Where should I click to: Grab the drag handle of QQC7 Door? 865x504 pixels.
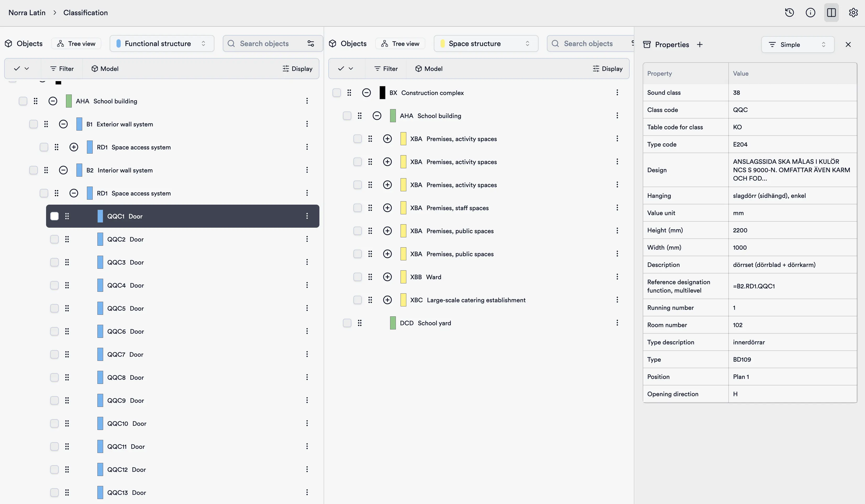[67, 354]
